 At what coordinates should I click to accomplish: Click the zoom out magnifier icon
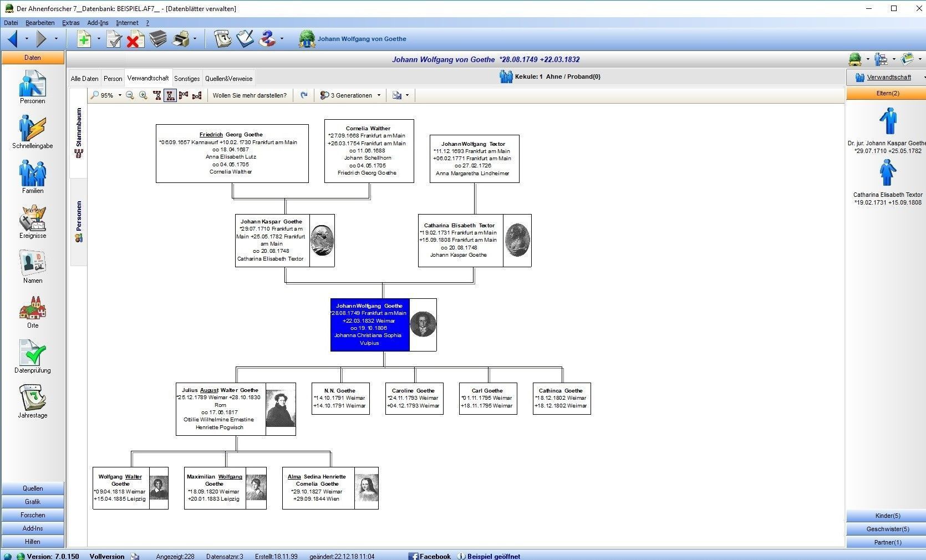[x=130, y=95]
